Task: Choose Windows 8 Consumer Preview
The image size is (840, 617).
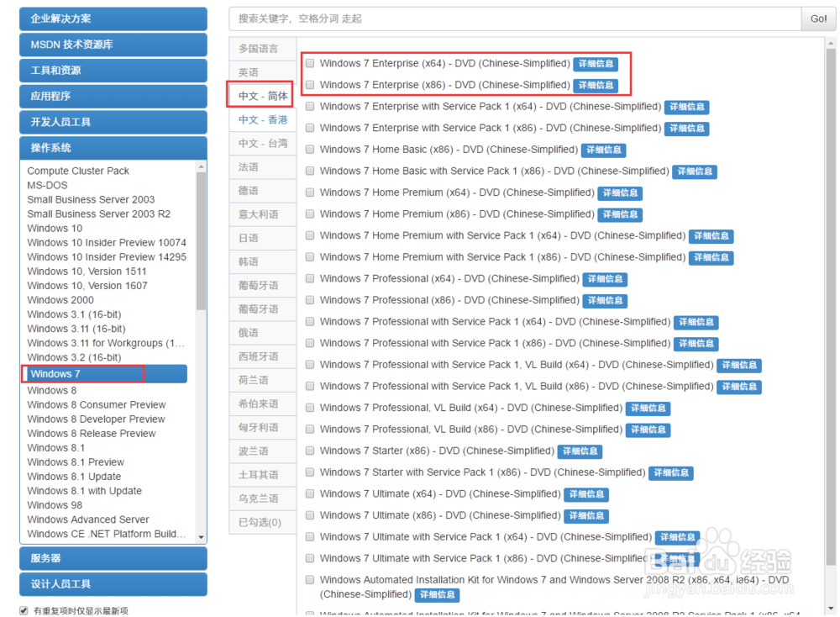Action: (x=97, y=404)
